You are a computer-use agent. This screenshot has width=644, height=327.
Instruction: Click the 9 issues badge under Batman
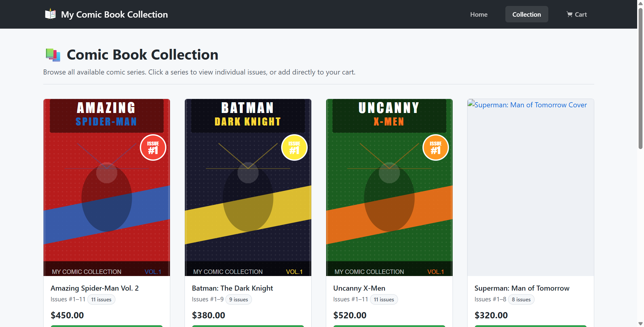[x=239, y=300]
